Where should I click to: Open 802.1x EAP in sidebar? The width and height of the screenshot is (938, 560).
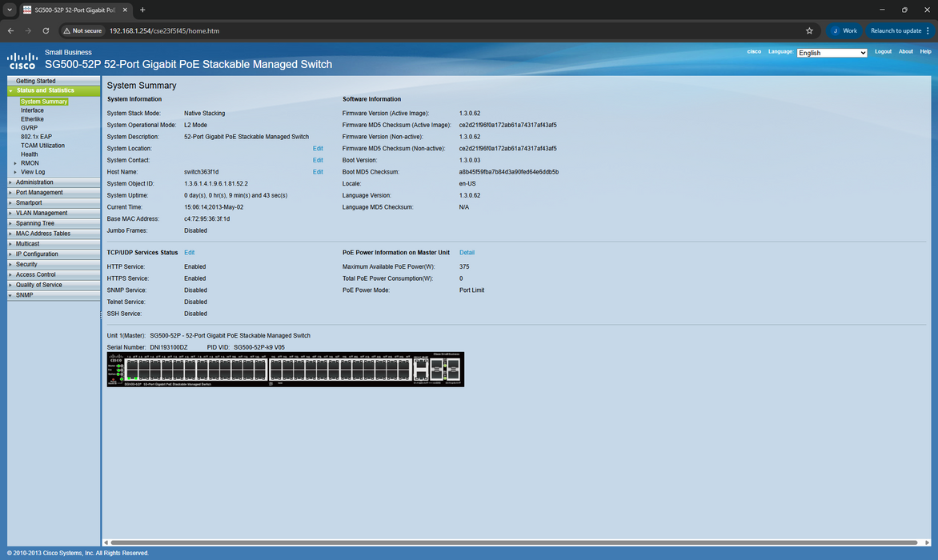coord(37,137)
